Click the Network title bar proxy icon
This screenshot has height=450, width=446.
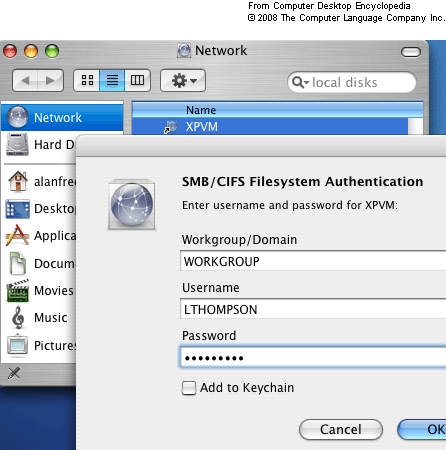184,51
